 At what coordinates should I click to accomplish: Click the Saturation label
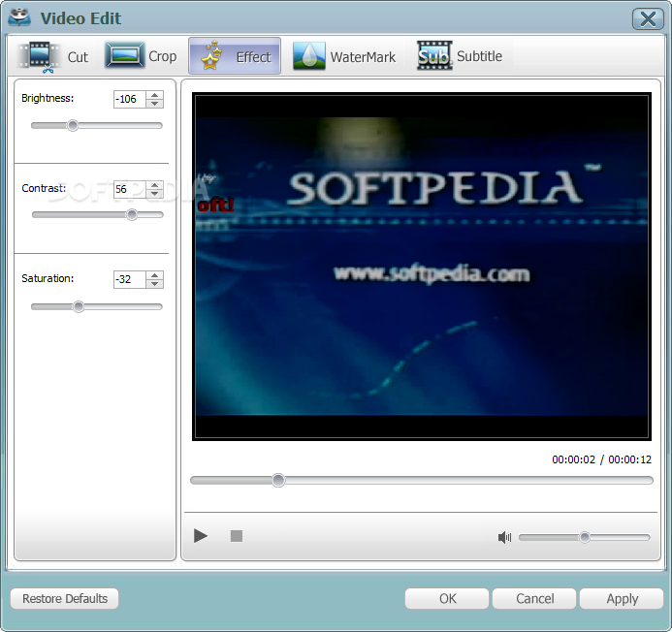click(x=48, y=278)
